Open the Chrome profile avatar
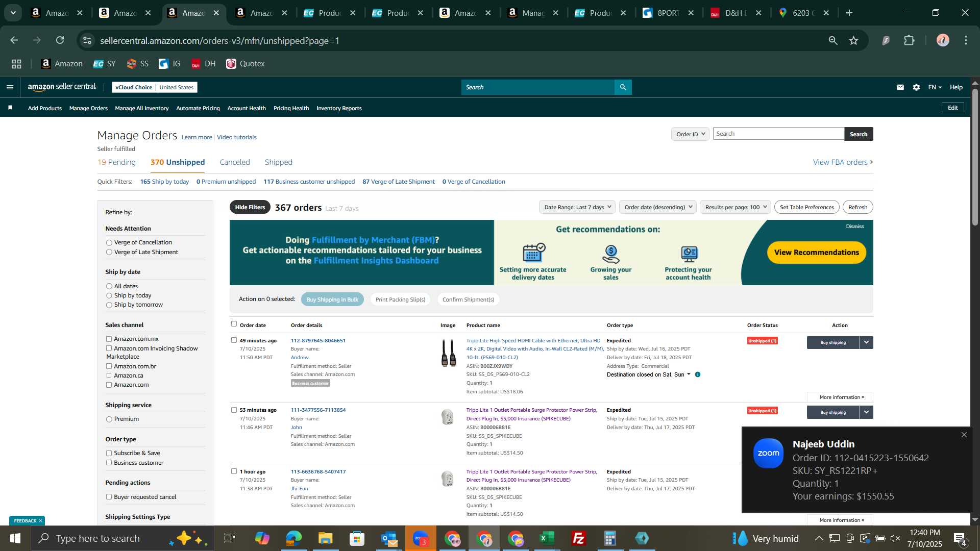The height and width of the screenshot is (551, 980). coord(943,40)
